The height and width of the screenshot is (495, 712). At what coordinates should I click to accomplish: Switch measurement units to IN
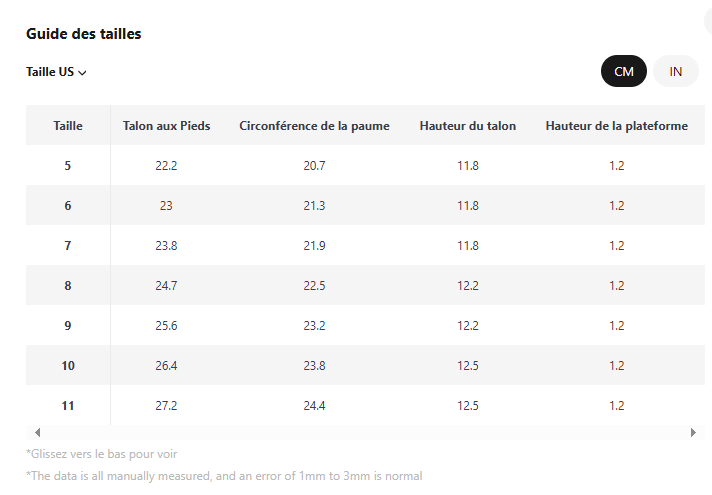pyautogui.click(x=675, y=71)
